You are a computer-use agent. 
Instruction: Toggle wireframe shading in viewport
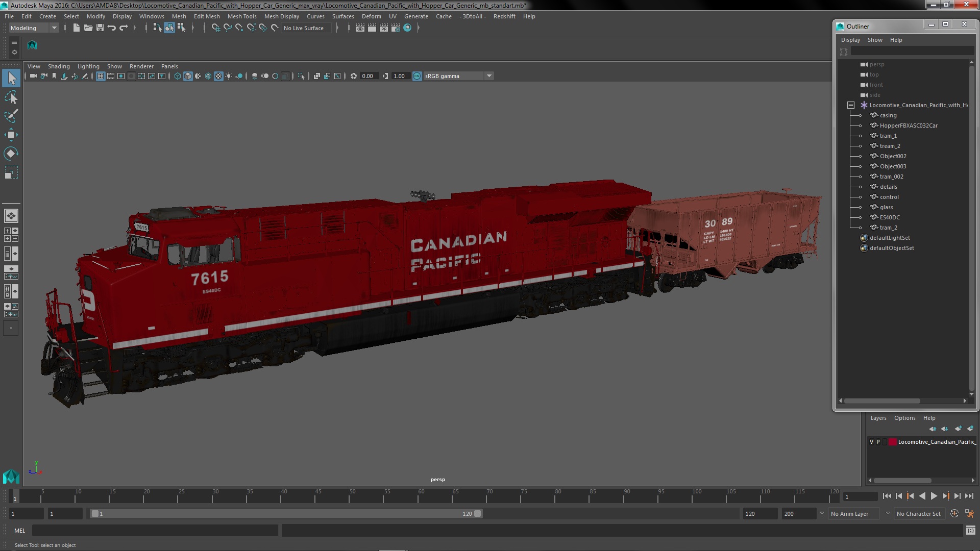coord(178,76)
